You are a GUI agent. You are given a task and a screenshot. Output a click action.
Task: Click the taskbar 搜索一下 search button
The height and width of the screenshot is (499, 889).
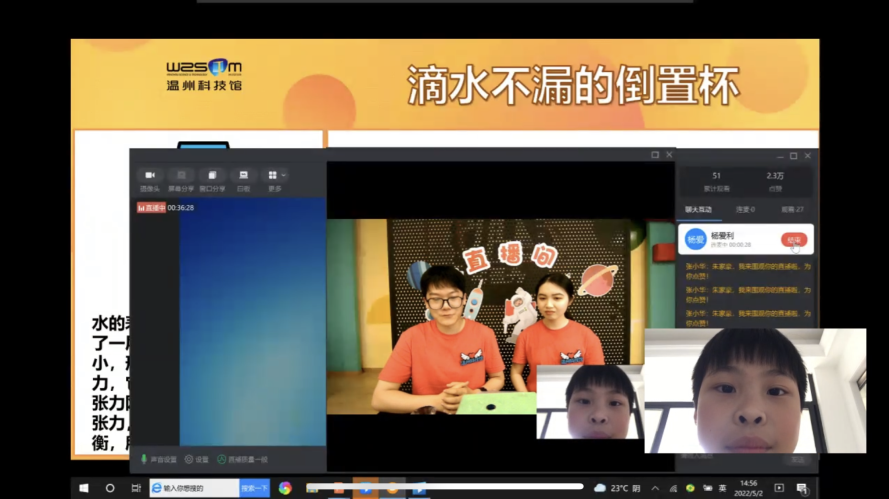[254, 488]
